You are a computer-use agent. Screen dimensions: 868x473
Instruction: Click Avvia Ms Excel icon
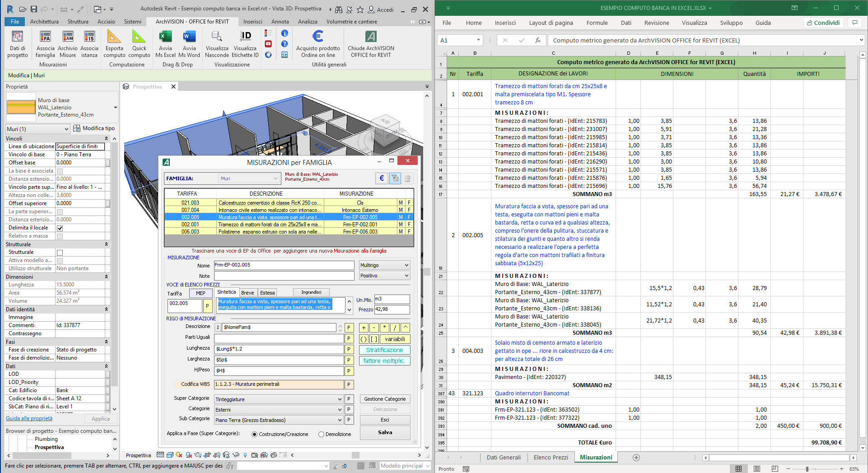tap(165, 44)
